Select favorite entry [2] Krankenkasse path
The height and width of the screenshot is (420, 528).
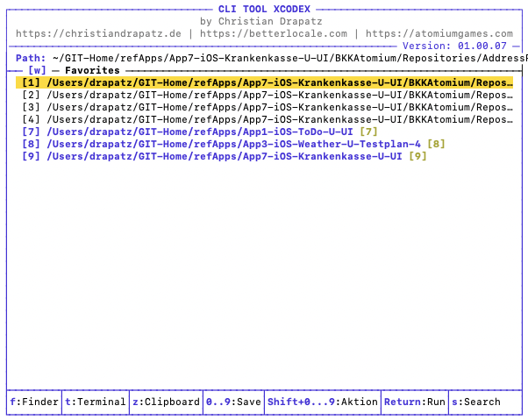pos(268,95)
